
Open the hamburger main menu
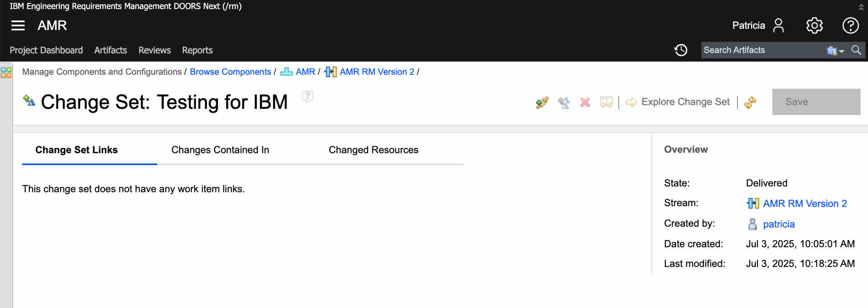click(x=18, y=25)
